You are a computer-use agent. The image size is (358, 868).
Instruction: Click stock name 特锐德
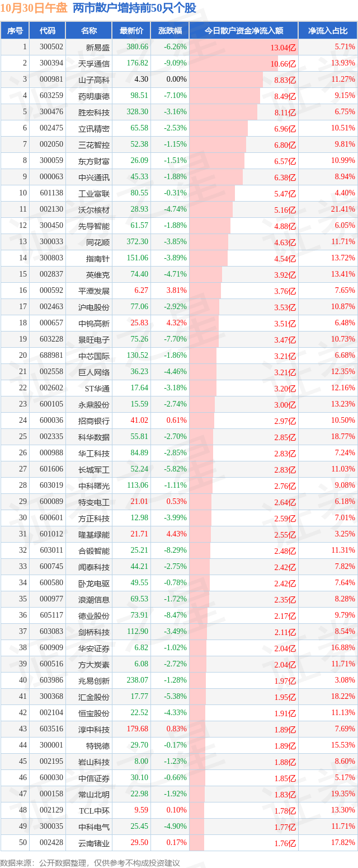click(x=98, y=746)
